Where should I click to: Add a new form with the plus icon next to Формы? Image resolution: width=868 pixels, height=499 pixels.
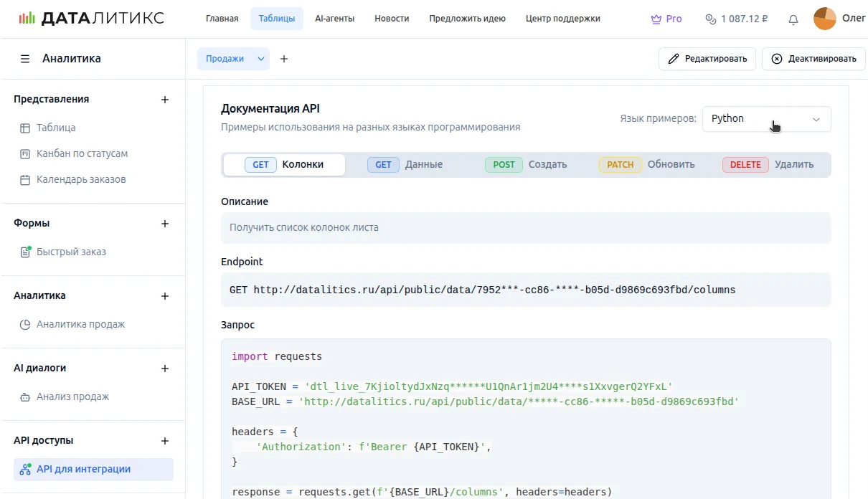[165, 224]
